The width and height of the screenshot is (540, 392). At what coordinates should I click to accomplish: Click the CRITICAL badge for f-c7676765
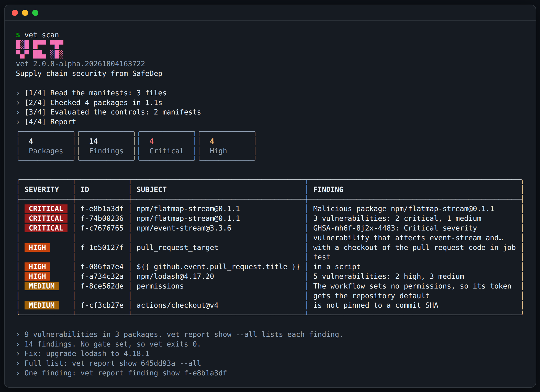(x=46, y=228)
